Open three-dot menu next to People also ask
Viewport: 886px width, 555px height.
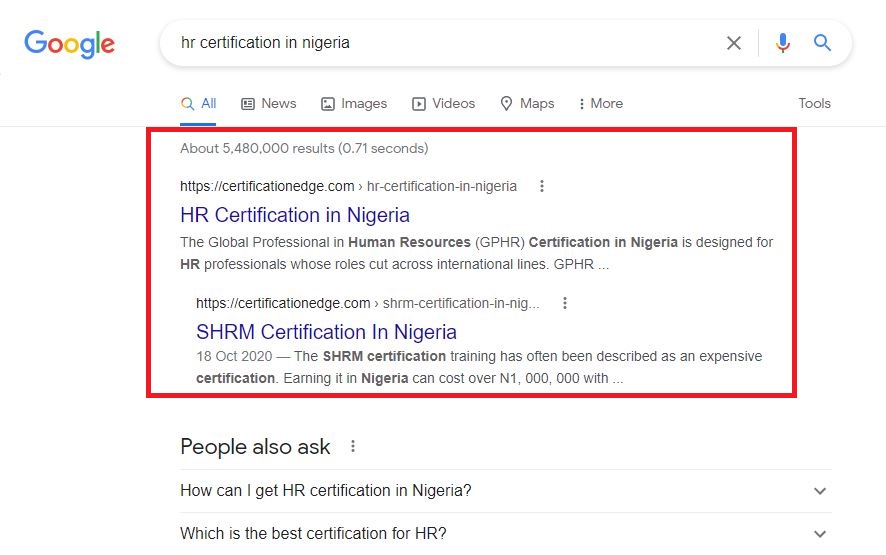pos(353,446)
